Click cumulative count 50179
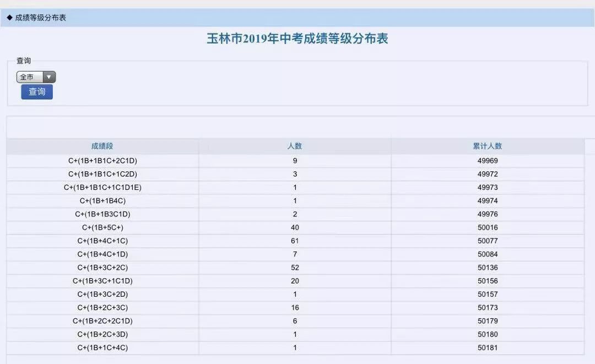This screenshot has height=364, width=595. coord(488,321)
